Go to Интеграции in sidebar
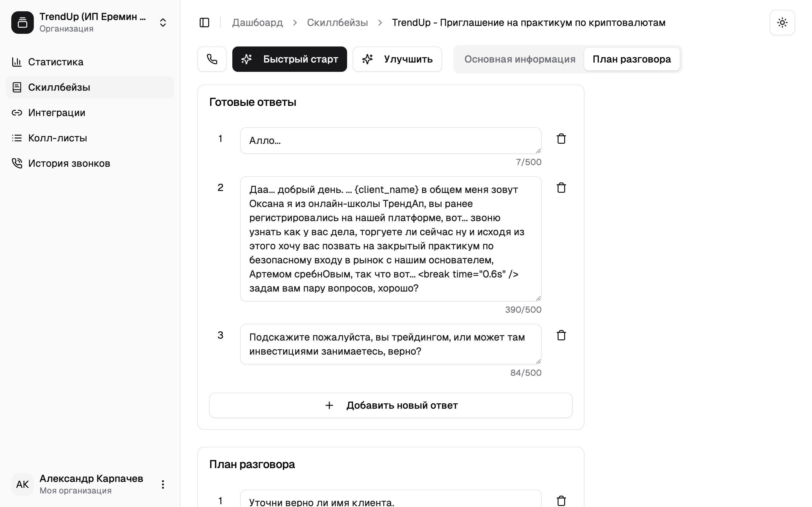This screenshot has width=812, height=507. [57, 113]
